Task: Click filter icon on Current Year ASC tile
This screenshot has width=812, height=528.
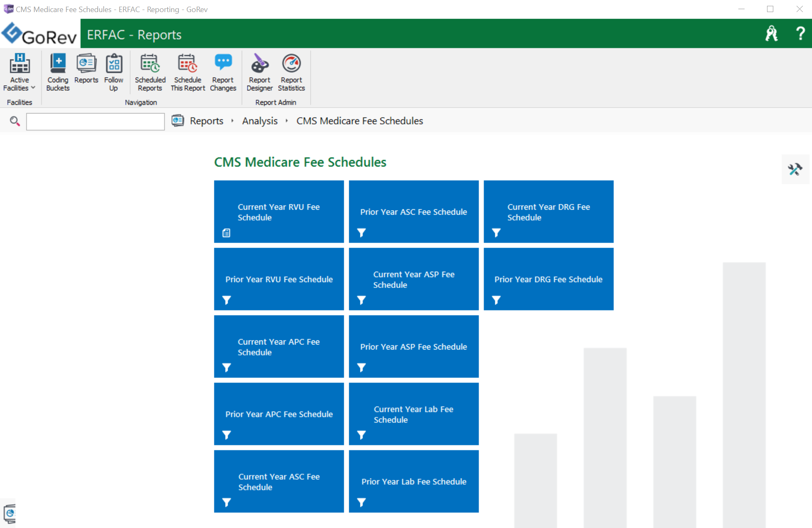Action: pyautogui.click(x=226, y=502)
